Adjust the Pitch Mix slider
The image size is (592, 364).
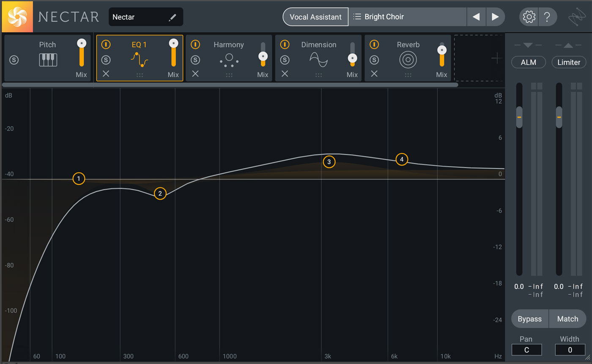coord(82,43)
